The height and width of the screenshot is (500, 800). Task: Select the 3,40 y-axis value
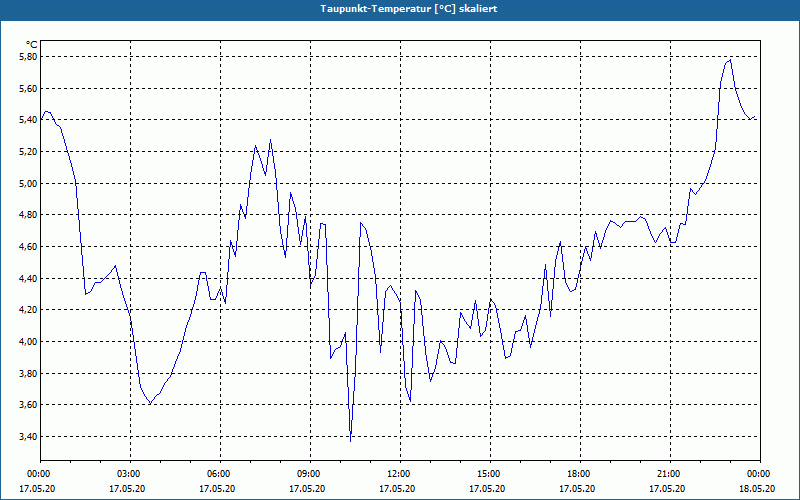28,436
